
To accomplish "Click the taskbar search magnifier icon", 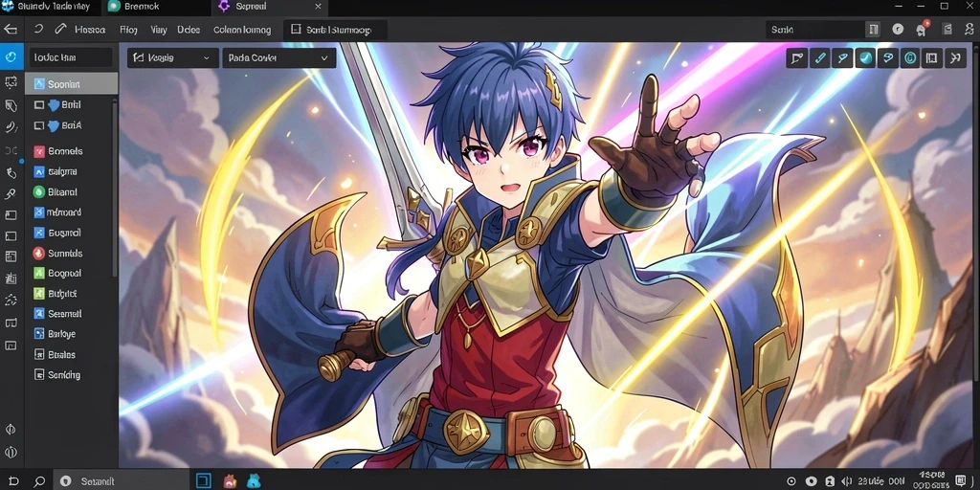I will click(38, 481).
